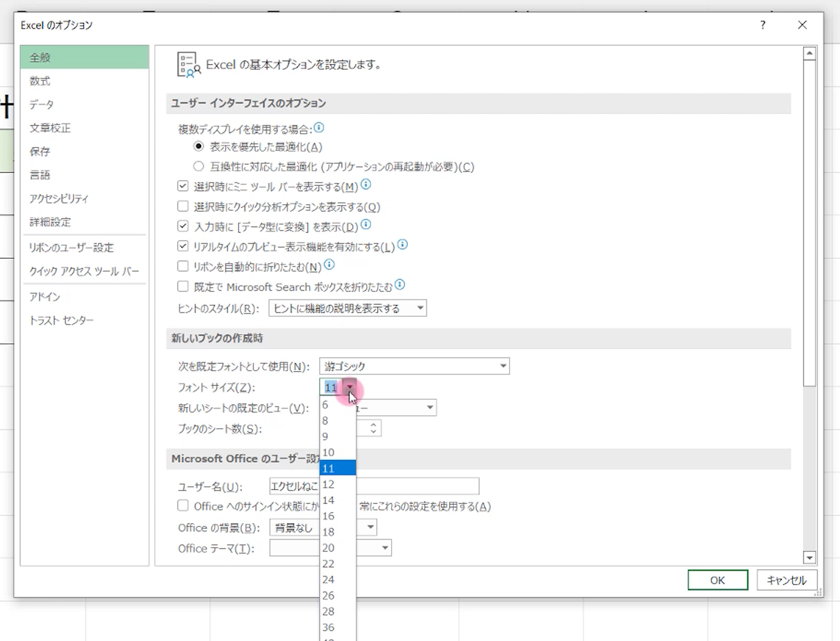Enable Microsoft Search ボックスを折りたたむ checkbox
This screenshot has width=840, height=641.
click(182, 286)
